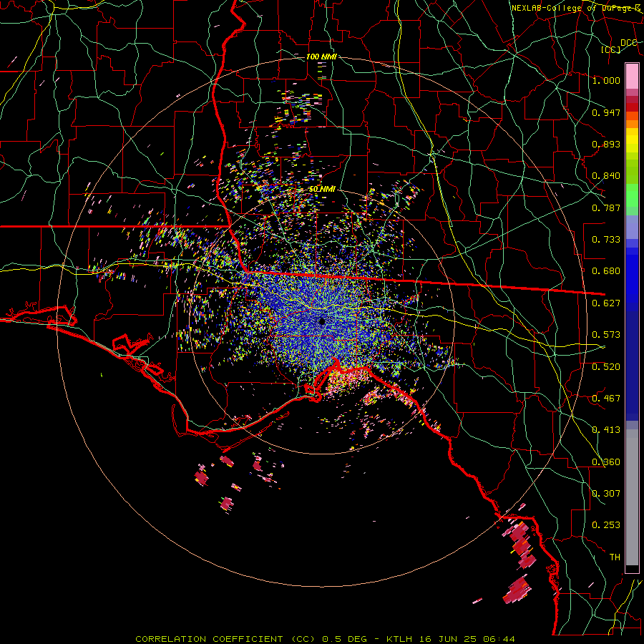Click the 0.627 scale value
Image resolution: width=644 pixels, height=644 pixels.
pyautogui.click(x=606, y=303)
